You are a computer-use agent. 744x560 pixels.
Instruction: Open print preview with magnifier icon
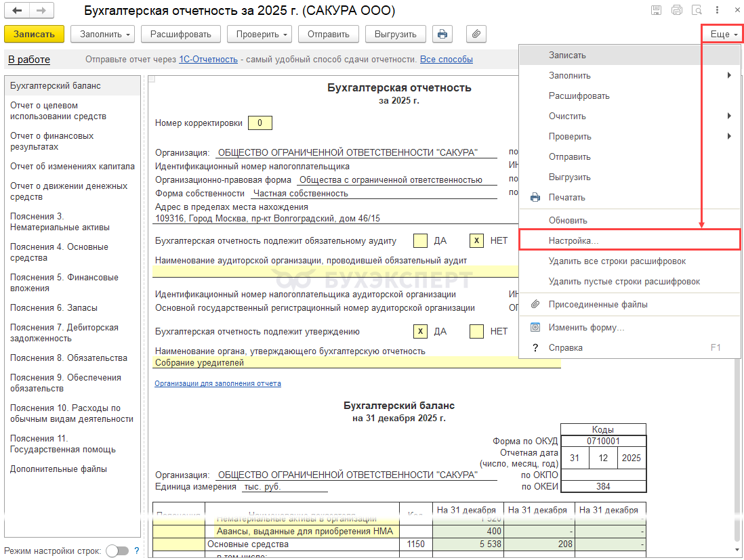(696, 11)
